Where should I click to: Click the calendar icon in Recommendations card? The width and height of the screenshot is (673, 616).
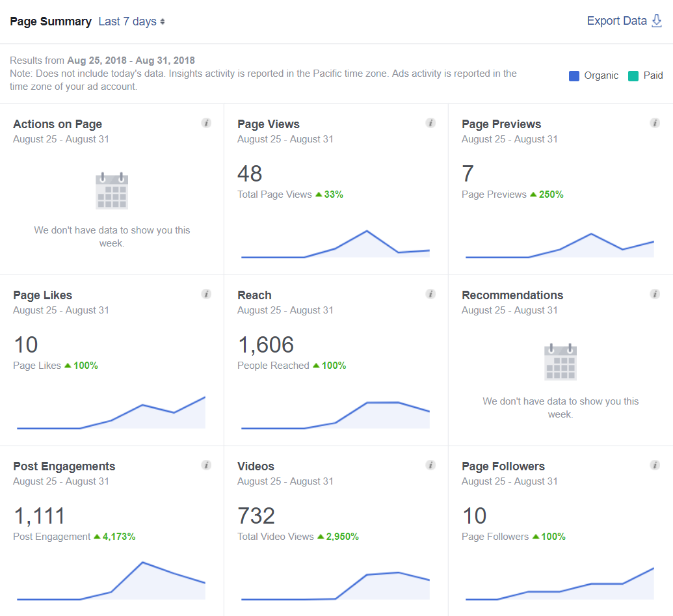coord(560,362)
